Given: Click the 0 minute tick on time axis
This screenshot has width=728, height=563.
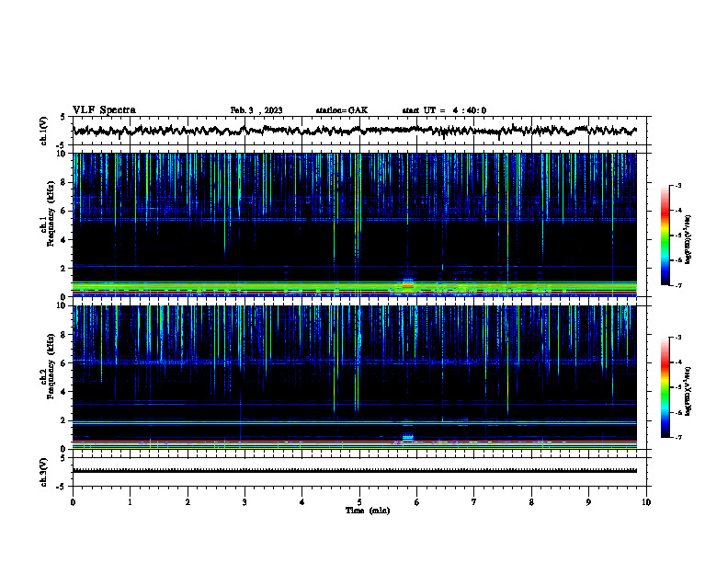Looking at the screenshot, I should [73, 502].
